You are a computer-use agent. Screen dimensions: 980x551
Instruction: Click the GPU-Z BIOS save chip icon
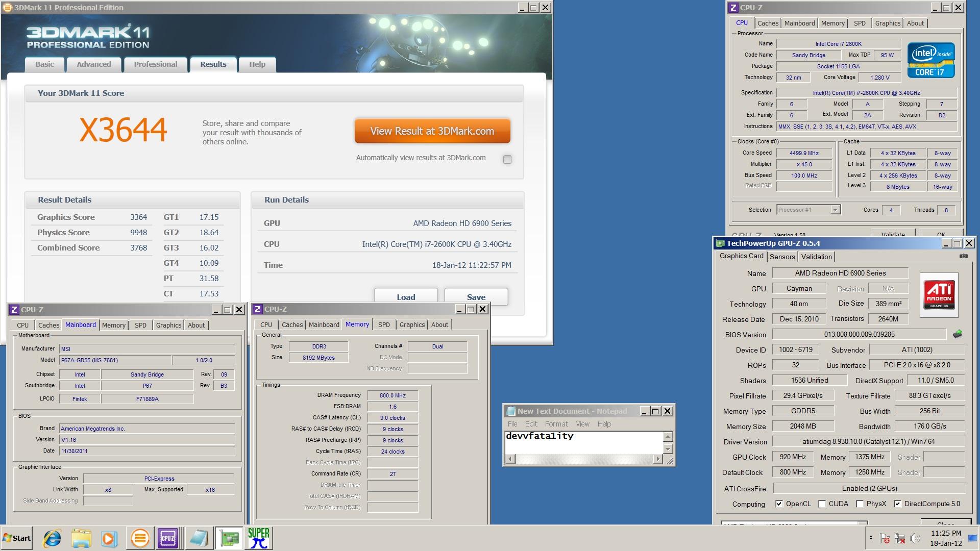958,334
